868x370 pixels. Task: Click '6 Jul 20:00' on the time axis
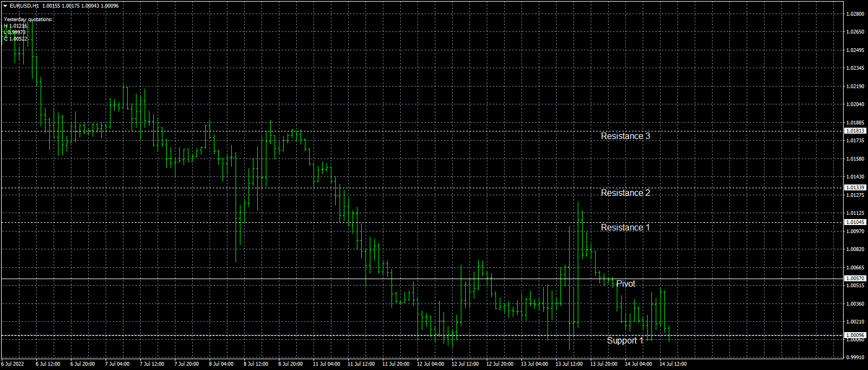[x=83, y=364]
